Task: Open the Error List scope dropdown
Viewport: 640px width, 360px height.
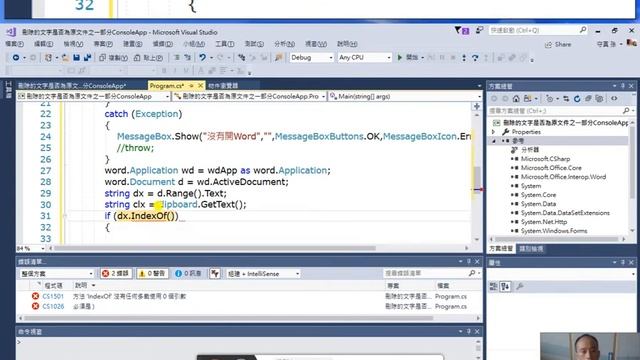Action: pyautogui.click(x=56, y=273)
